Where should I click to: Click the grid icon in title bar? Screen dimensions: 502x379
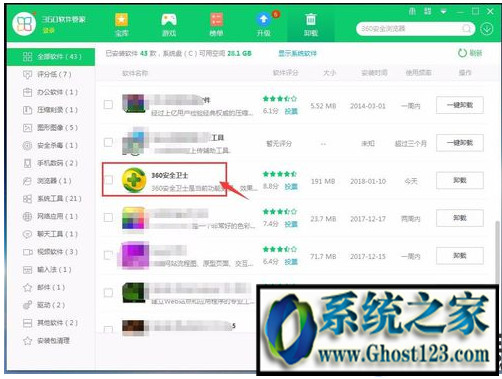click(x=428, y=12)
